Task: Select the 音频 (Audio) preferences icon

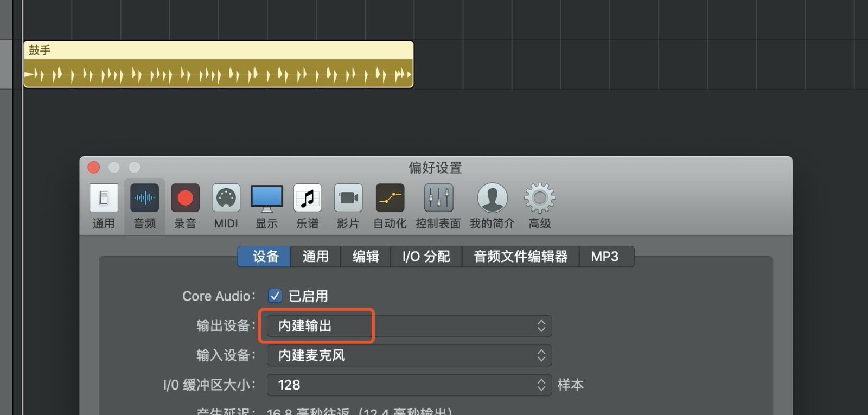Action: (x=144, y=207)
